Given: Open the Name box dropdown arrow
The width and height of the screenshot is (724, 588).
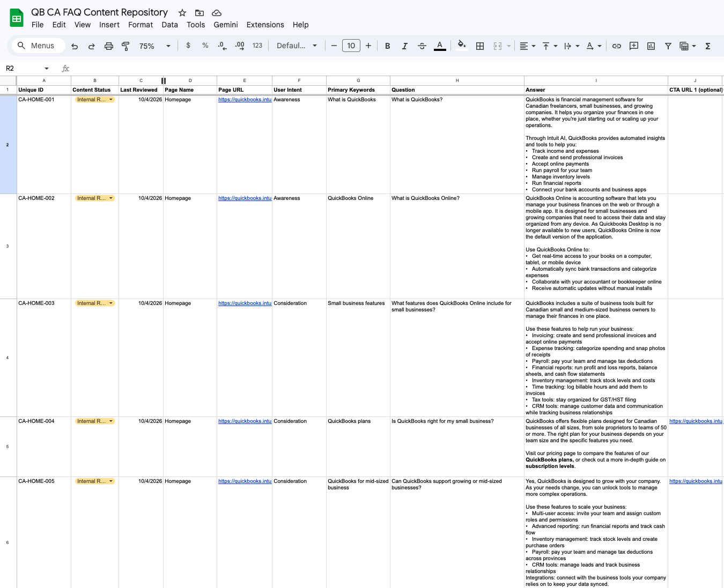Looking at the screenshot, I should click(x=47, y=69).
